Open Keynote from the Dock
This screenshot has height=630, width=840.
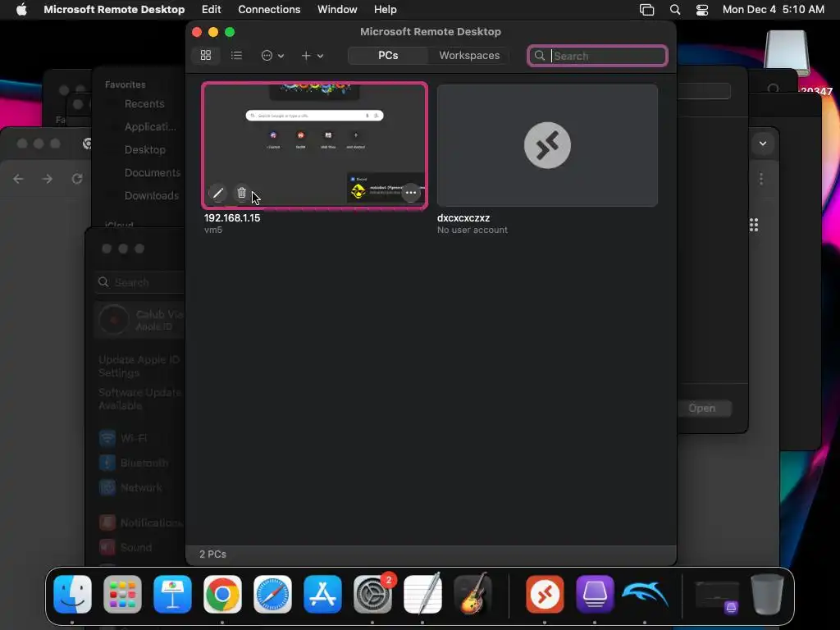coord(172,594)
